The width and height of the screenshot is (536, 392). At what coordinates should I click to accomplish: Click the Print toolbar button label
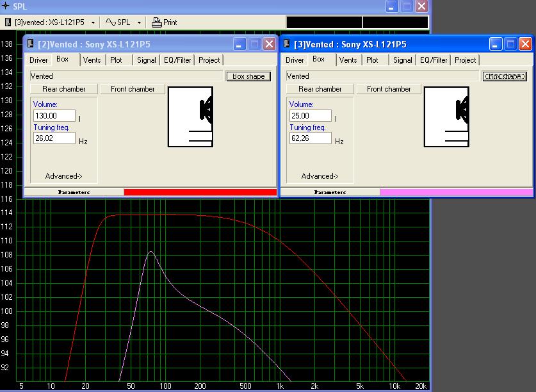click(170, 22)
